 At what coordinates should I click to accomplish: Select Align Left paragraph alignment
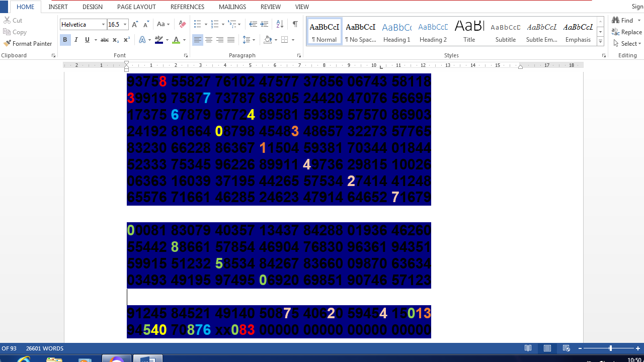[x=198, y=40]
